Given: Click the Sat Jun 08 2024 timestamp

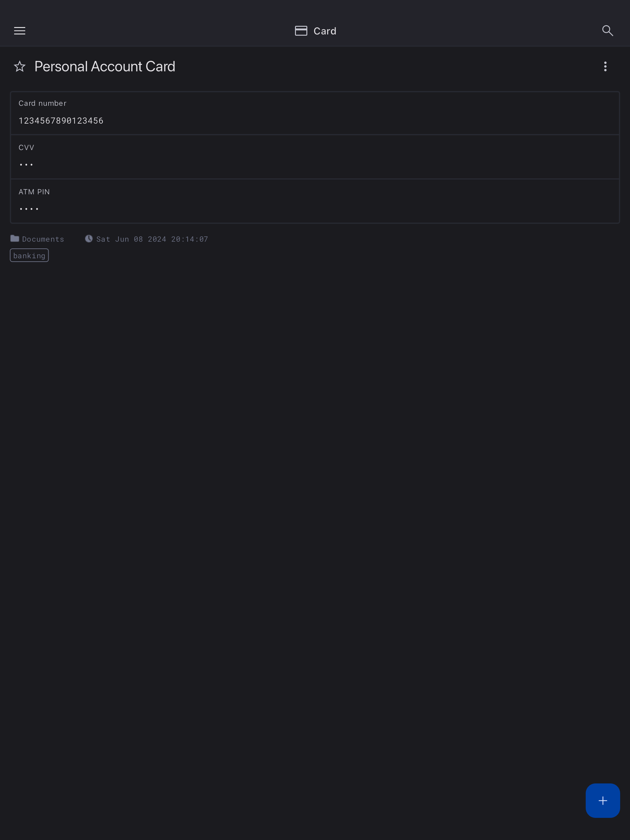Looking at the screenshot, I should 152,239.
